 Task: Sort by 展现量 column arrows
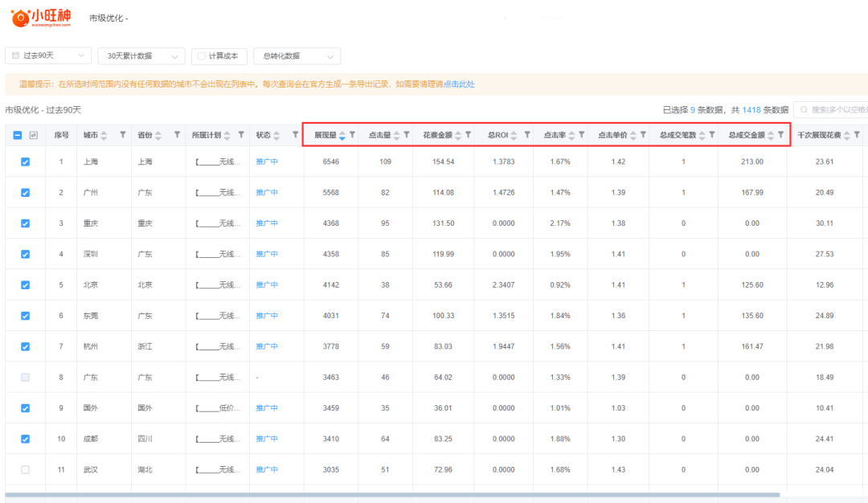coord(342,136)
